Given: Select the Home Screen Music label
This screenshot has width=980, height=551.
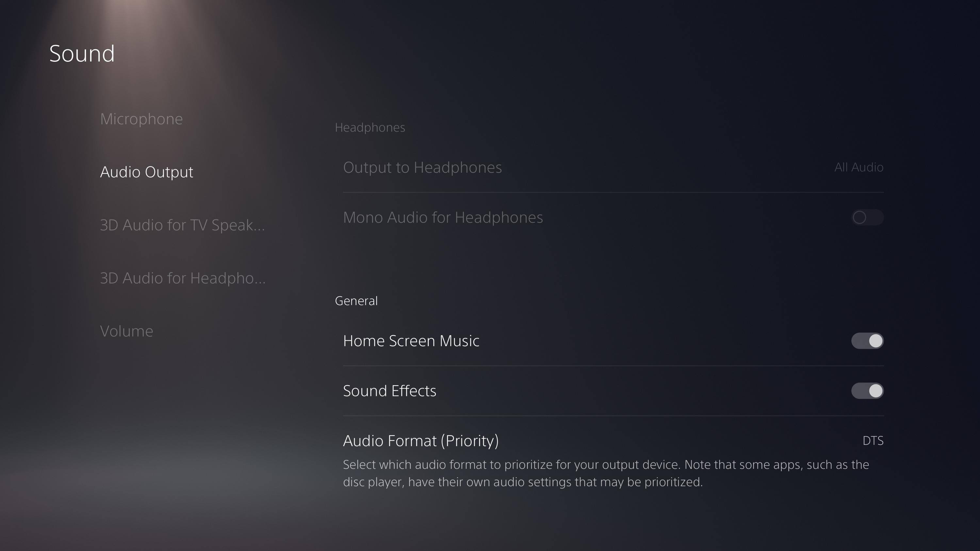Looking at the screenshot, I should pyautogui.click(x=411, y=341).
